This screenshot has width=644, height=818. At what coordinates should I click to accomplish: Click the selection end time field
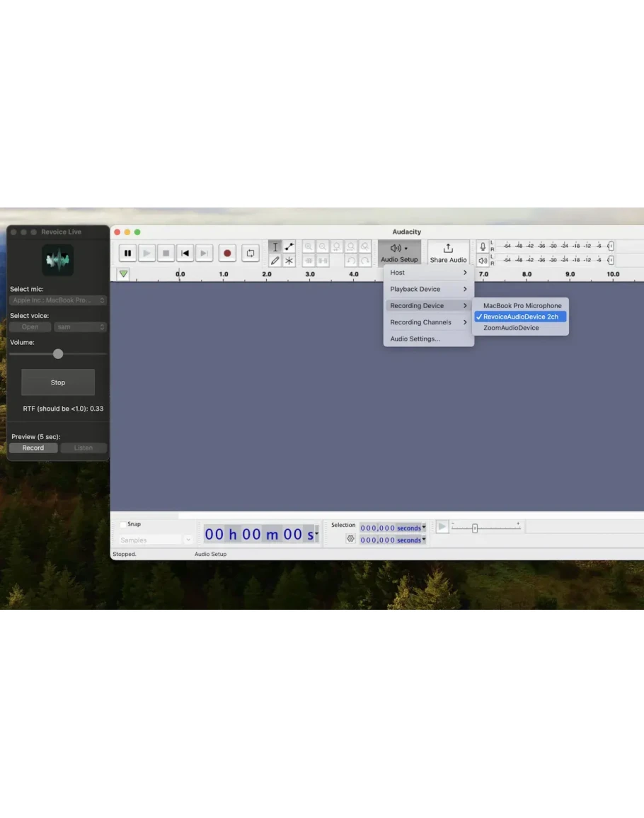(x=390, y=540)
